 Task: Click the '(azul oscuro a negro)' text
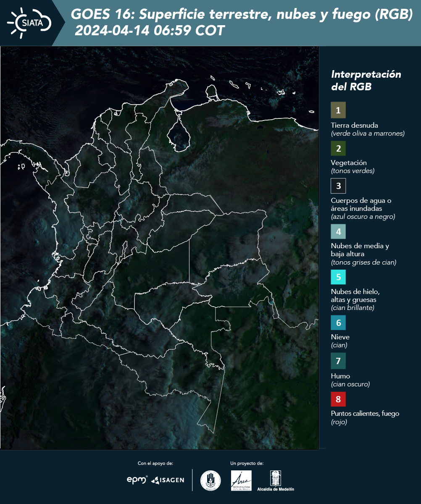click(363, 217)
